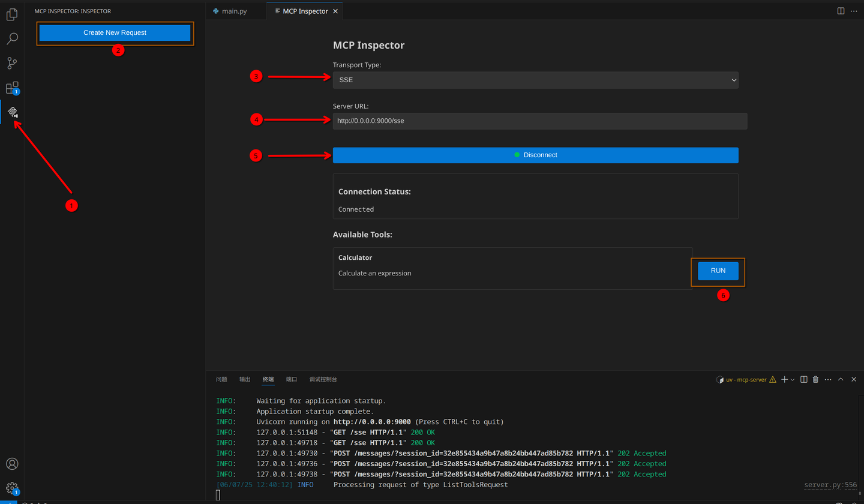864x504 pixels.
Task: Split the editor to the right
Action: tap(841, 11)
